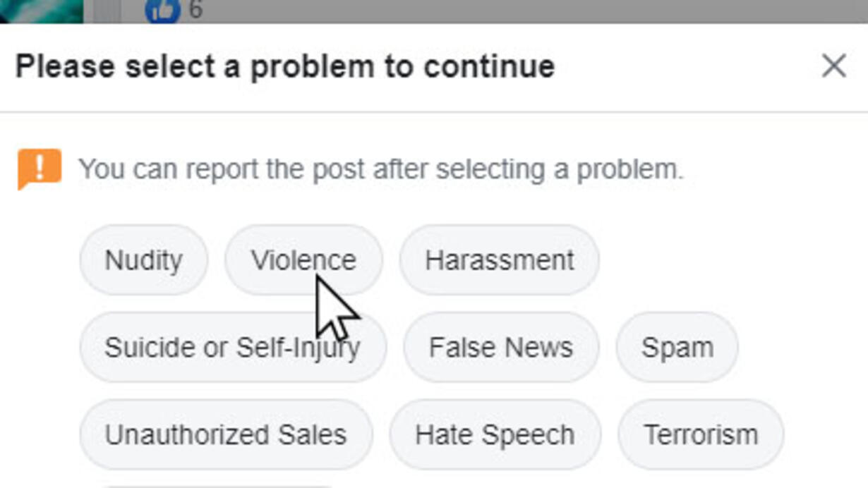Click the 'You can report the post' notice text

(380, 169)
